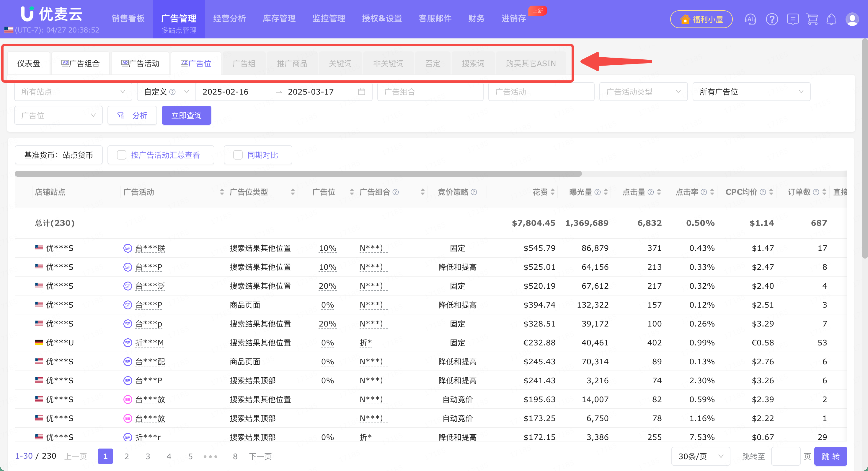
Task: Click the 广告组合 column help icon
Action: click(x=396, y=192)
